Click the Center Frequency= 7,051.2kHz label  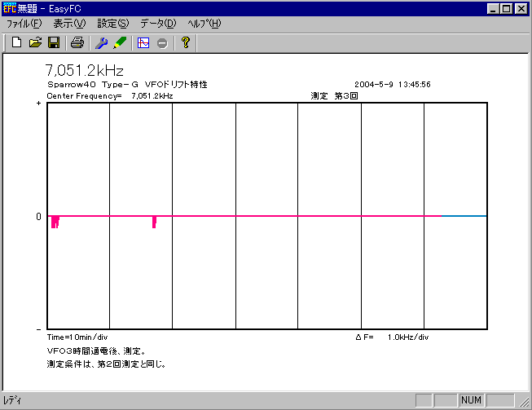tap(110, 96)
